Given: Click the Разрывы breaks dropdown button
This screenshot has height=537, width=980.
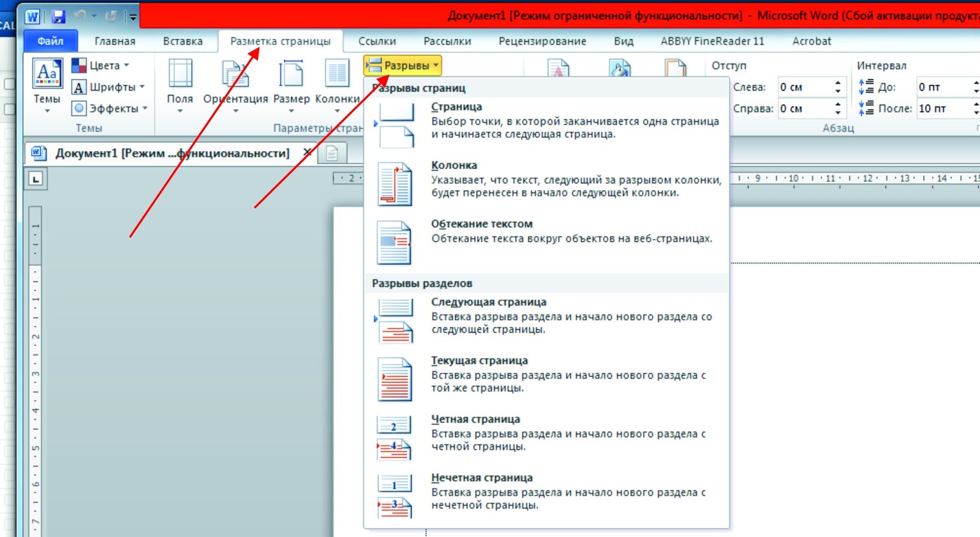Looking at the screenshot, I should click(402, 65).
